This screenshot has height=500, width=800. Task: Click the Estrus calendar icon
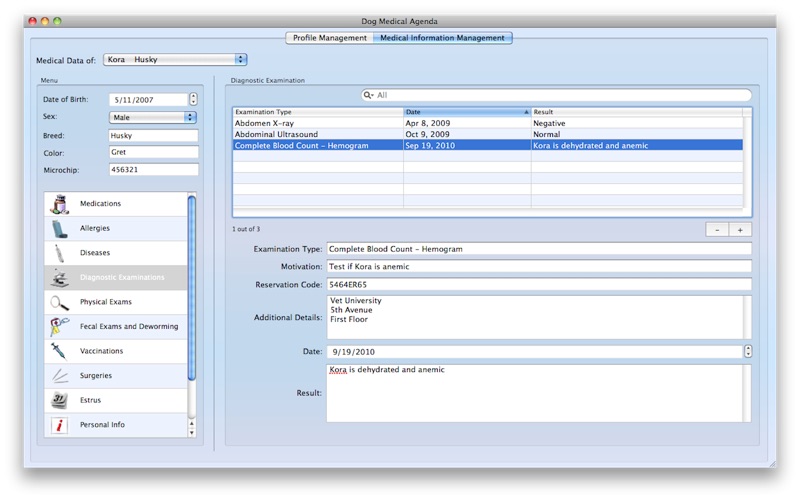pyautogui.click(x=59, y=401)
